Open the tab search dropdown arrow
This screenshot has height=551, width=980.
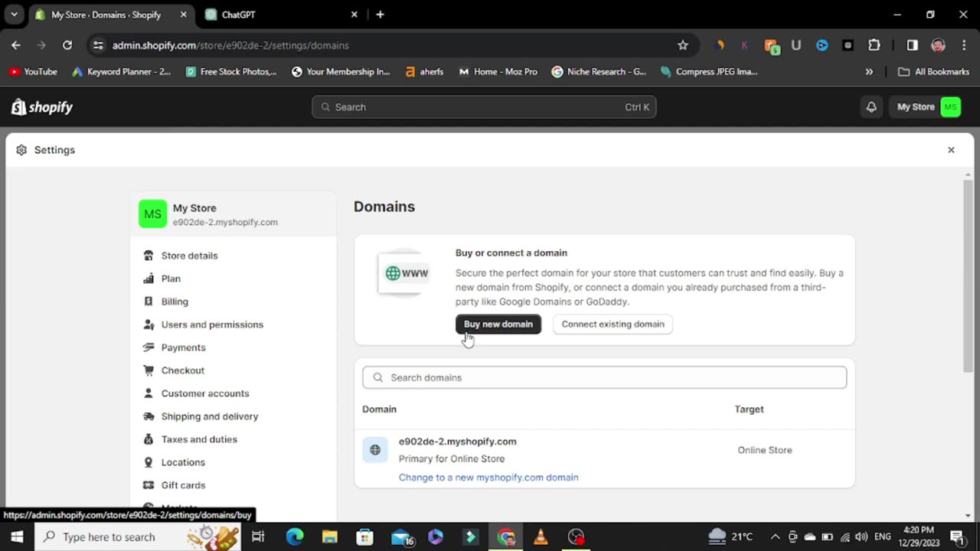(x=14, y=15)
